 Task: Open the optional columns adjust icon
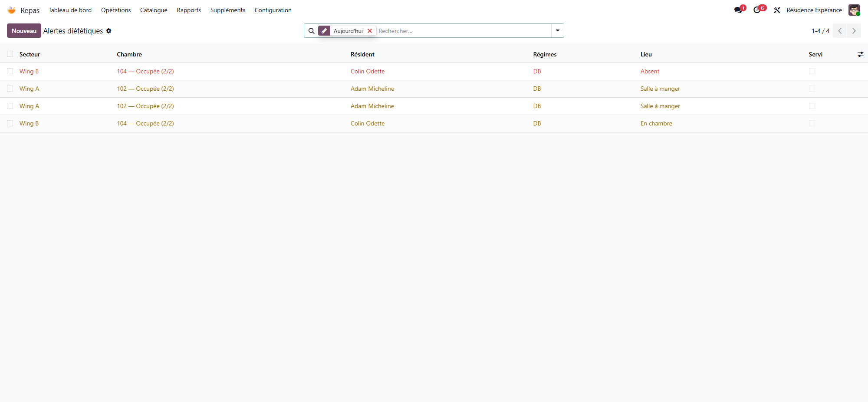tap(860, 54)
